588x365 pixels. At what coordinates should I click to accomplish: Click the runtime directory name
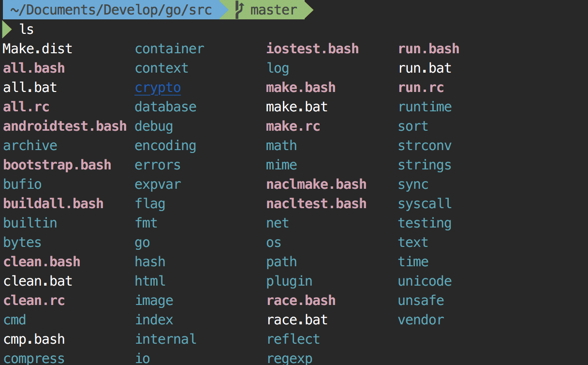coord(425,107)
